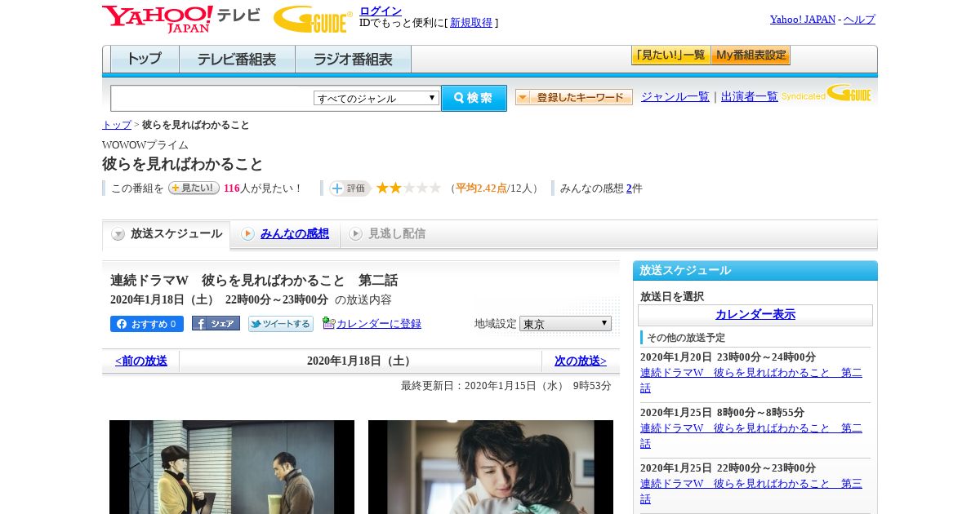The image size is (980, 514).
Task: Click the トップ breadcrumb link
Action: pyautogui.click(x=116, y=125)
